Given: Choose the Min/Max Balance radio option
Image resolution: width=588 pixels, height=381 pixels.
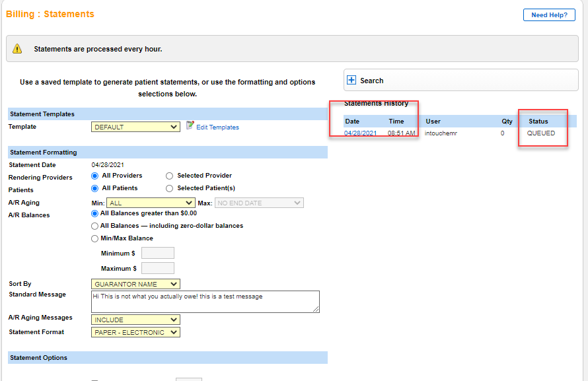Looking at the screenshot, I should pyautogui.click(x=95, y=238).
